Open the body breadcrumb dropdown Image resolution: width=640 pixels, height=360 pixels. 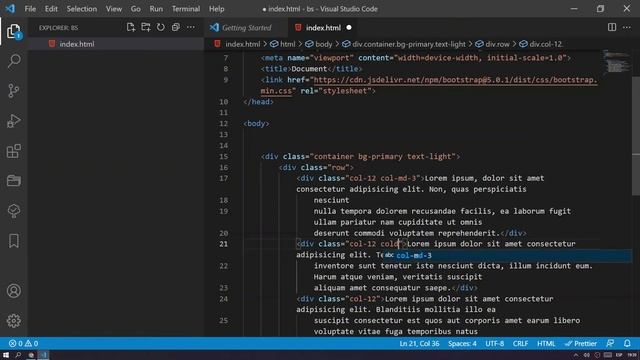click(324, 44)
